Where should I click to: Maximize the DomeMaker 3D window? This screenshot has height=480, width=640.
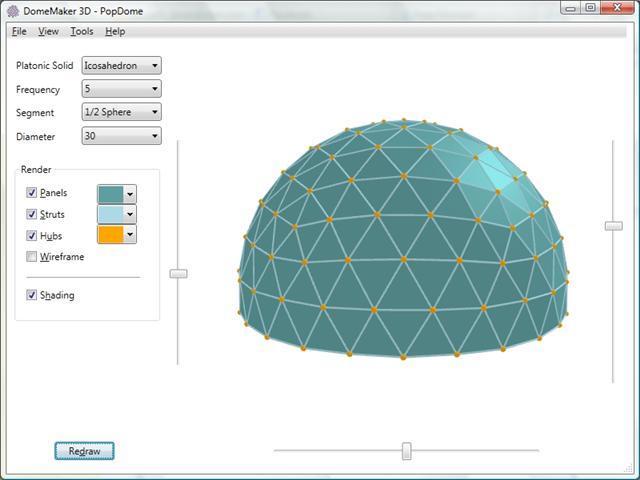click(590, 8)
